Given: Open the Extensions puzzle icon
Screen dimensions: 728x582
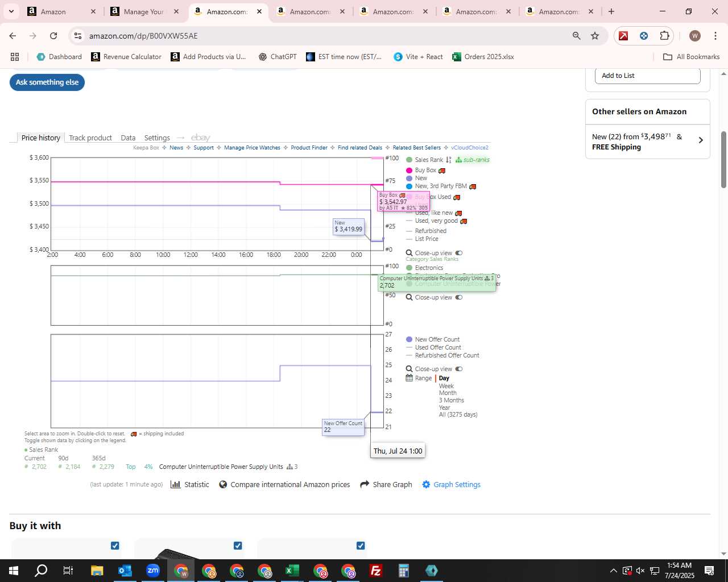Looking at the screenshot, I should (x=664, y=36).
